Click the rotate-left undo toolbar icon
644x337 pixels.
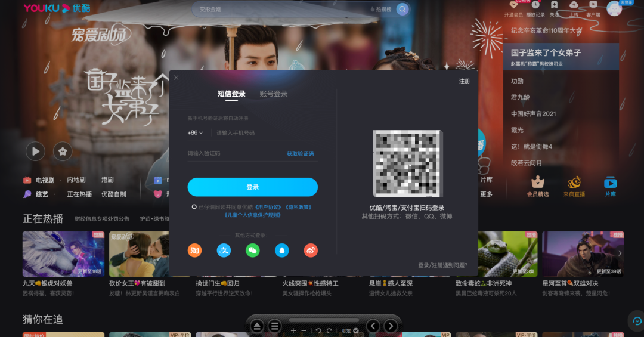point(318,330)
